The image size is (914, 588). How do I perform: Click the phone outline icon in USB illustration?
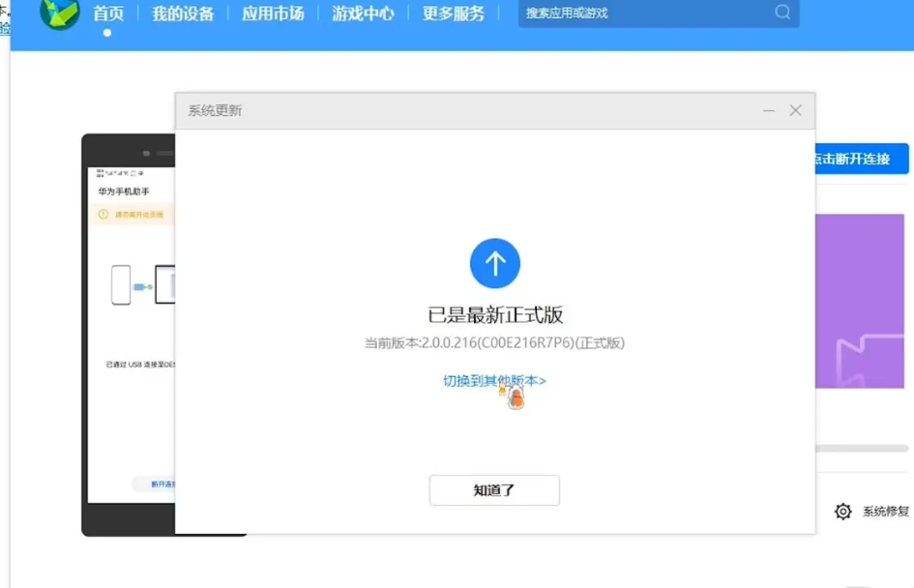coord(121,285)
